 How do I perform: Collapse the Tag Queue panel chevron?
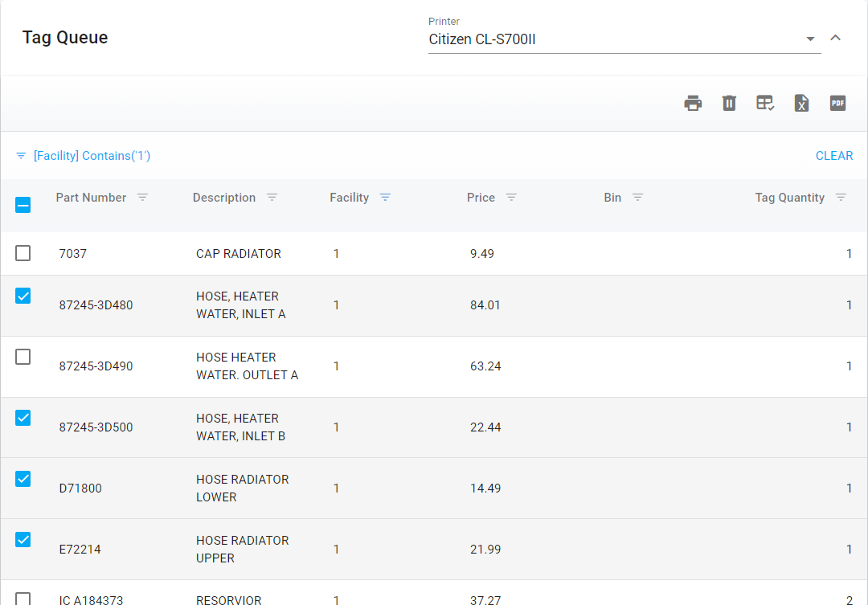pos(835,38)
